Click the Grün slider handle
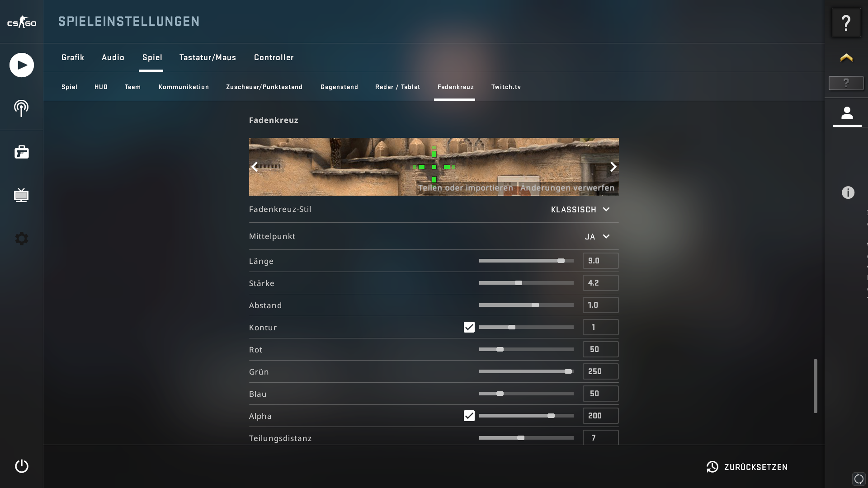This screenshot has height=488, width=868. pos(568,371)
